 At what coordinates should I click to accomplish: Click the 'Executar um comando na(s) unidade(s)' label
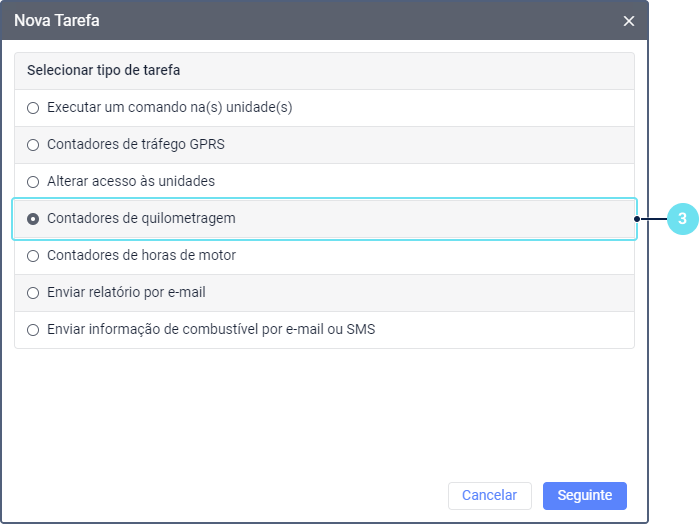coord(169,107)
